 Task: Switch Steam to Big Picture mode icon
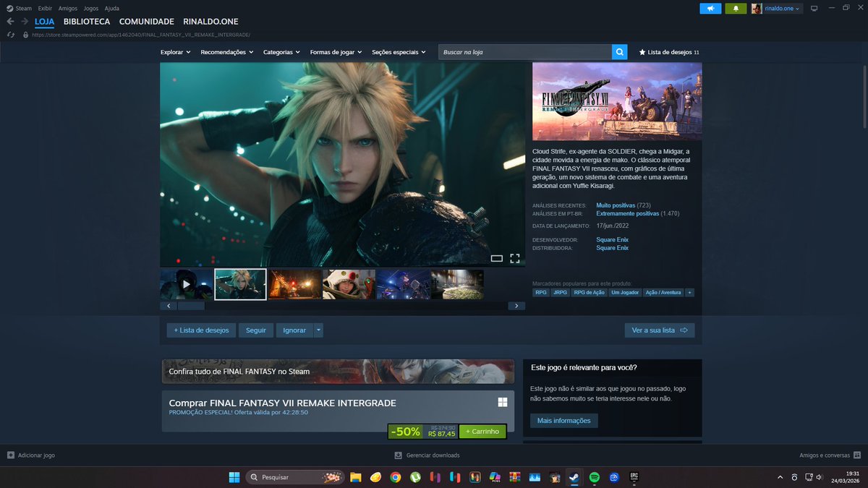tap(814, 9)
